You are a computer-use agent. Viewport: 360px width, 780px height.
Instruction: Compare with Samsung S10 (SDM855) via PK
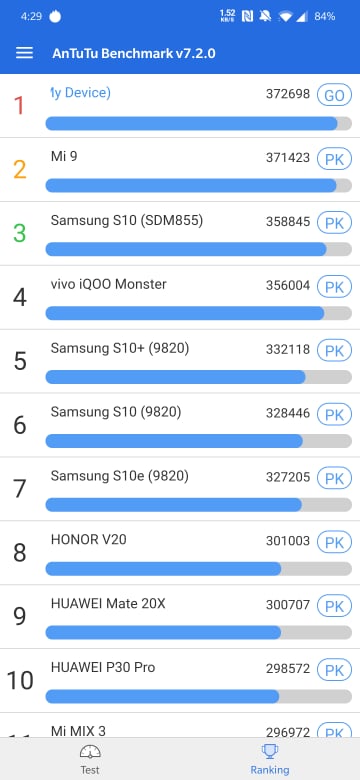coord(334,222)
